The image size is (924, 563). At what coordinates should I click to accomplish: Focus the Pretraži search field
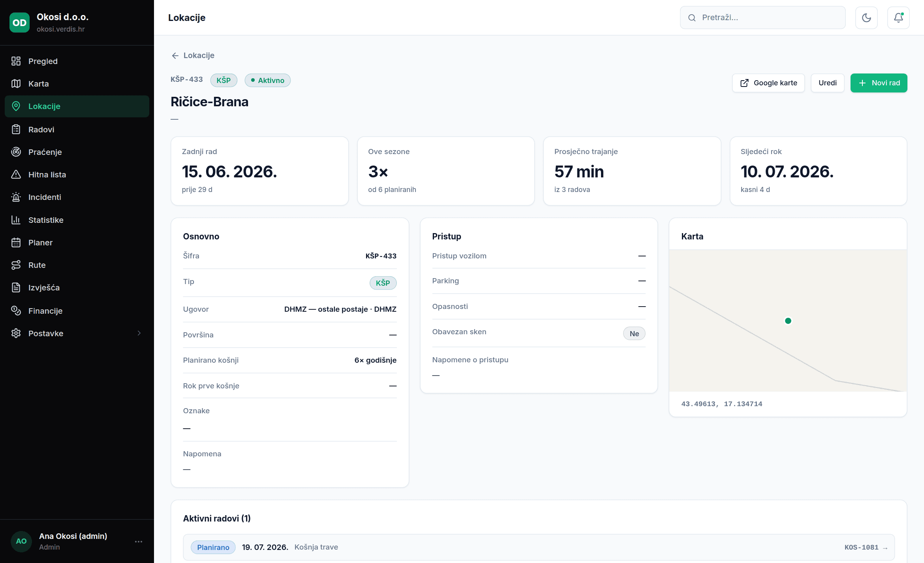click(762, 18)
